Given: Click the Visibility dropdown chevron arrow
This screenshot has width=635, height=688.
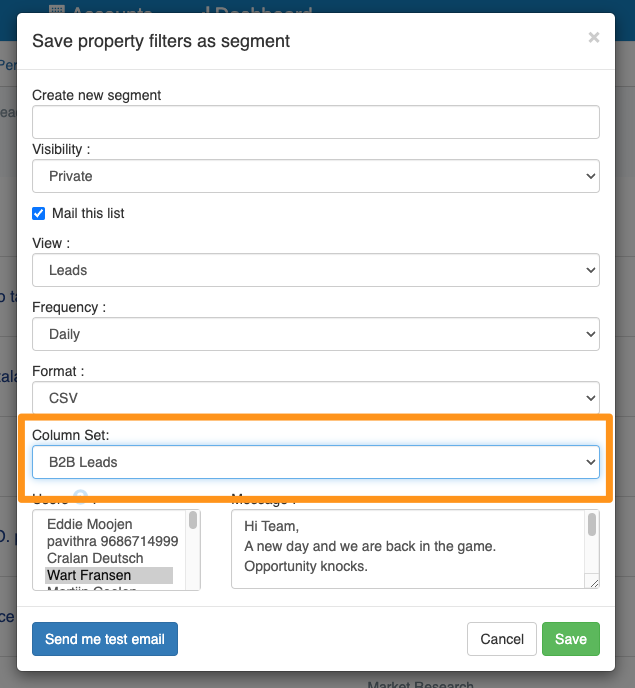Looking at the screenshot, I should pyautogui.click(x=591, y=176).
